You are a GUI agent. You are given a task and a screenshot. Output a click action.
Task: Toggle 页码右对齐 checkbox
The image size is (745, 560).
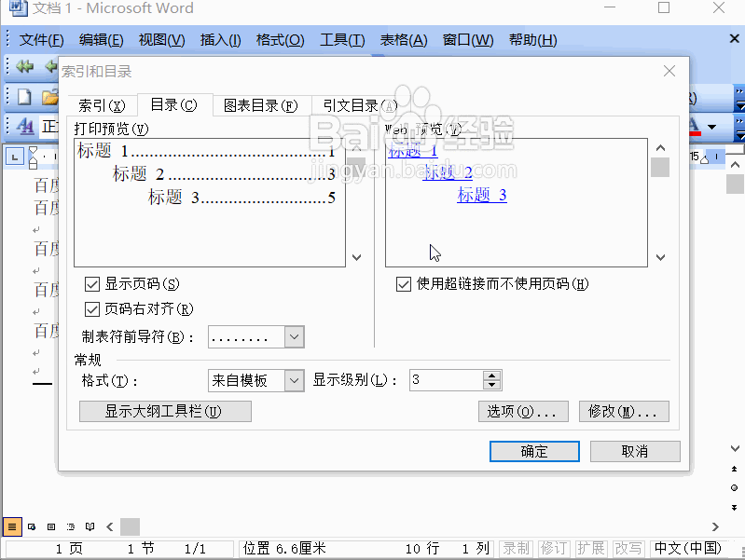[x=91, y=309]
